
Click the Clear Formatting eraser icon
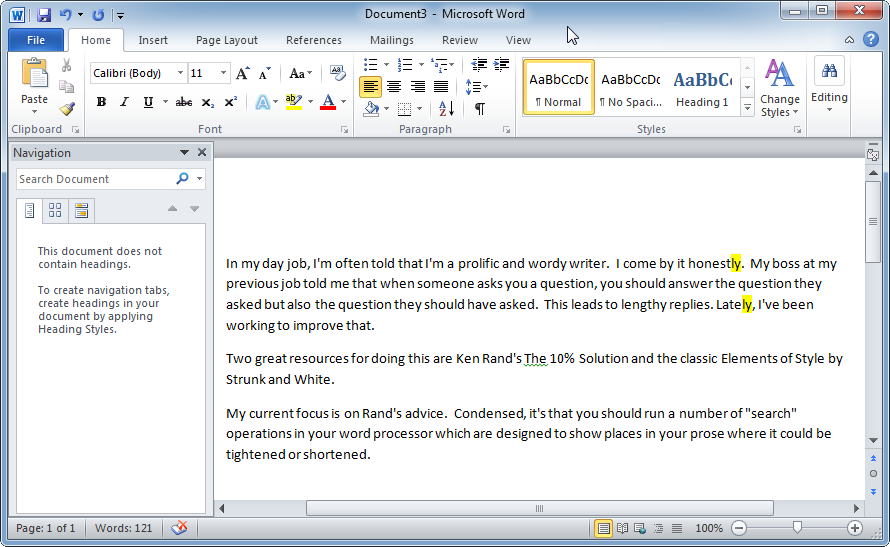click(x=338, y=73)
